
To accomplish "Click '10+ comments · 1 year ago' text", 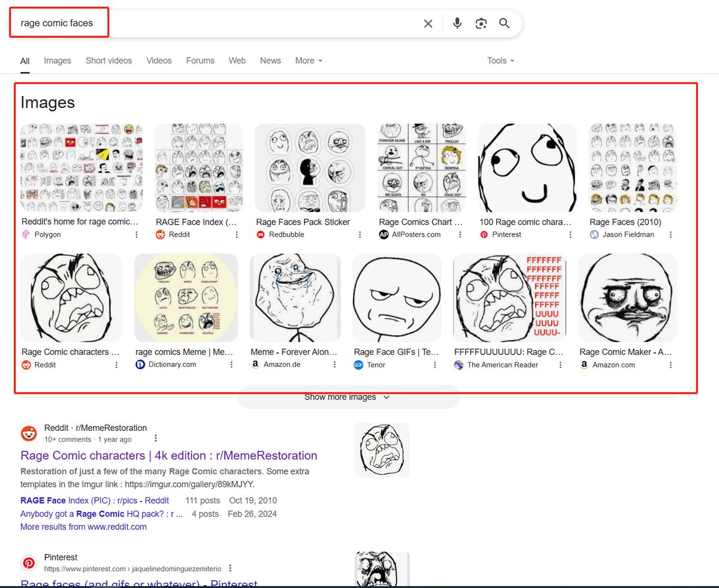I will 88,439.
